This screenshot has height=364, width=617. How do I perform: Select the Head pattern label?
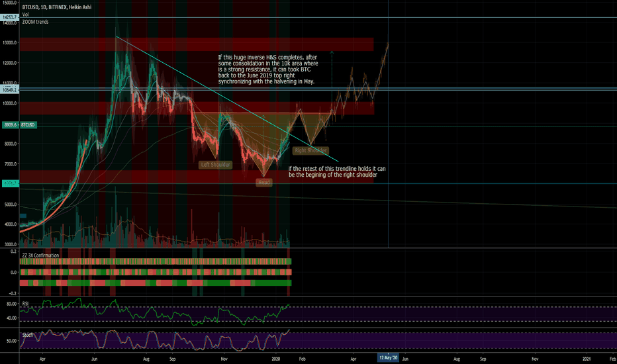coord(263,182)
